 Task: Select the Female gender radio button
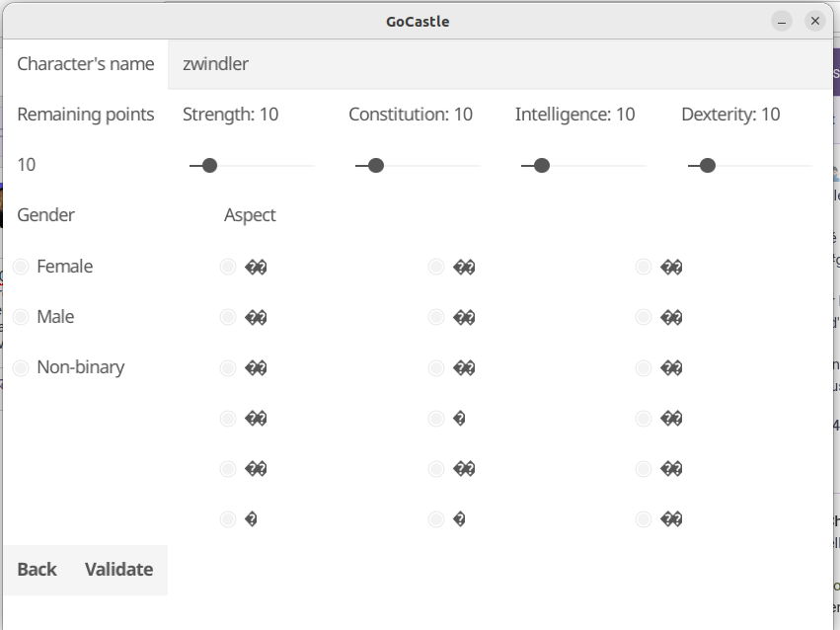tap(22, 267)
